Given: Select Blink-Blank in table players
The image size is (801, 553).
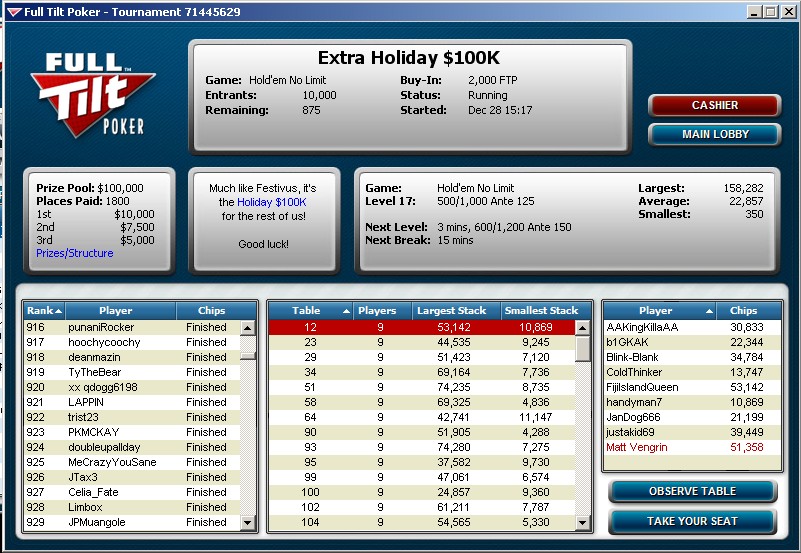Looking at the screenshot, I should pos(692,357).
